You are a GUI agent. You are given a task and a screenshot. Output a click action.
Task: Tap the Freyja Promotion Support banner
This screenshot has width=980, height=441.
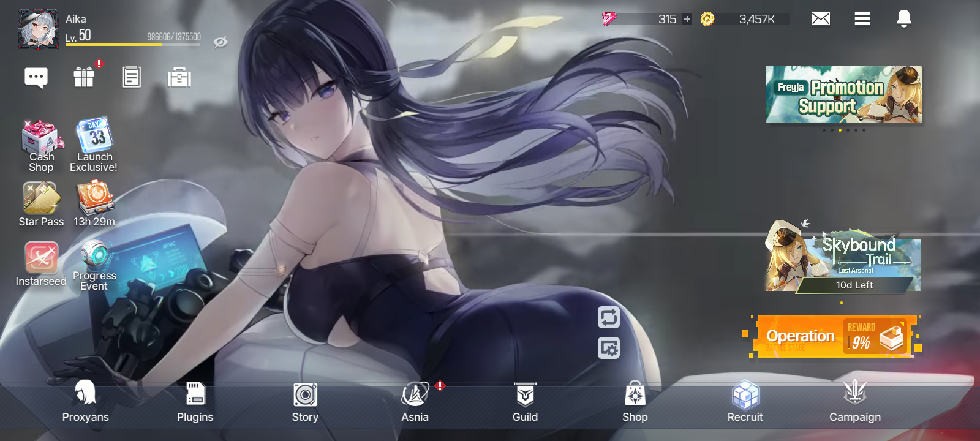click(x=843, y=94)
